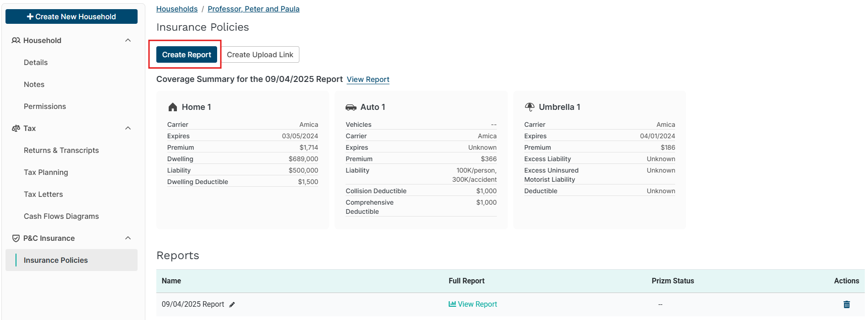This screenshot has height=320, width=868.
Task: Collapse the Household sidebar section
Action: point(128,40)
